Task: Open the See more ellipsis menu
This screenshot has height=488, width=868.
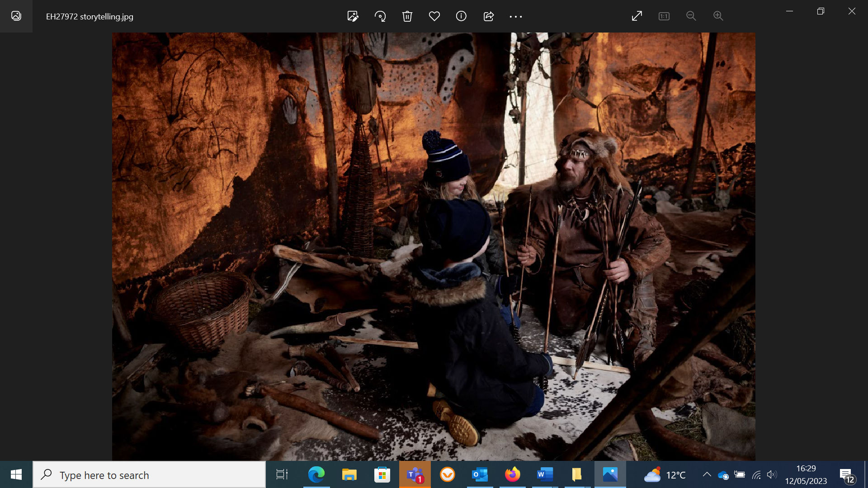Action: (515, 16)
